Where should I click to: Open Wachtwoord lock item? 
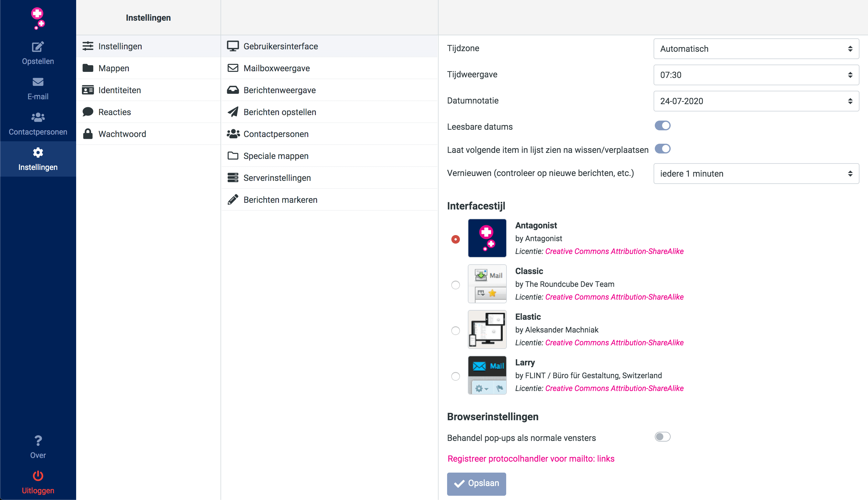tap(122, 134)
